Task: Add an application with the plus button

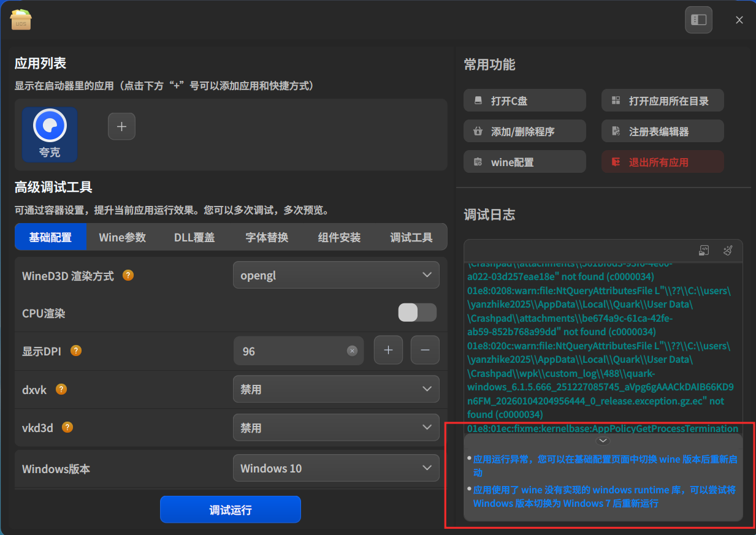Action: 121,126
